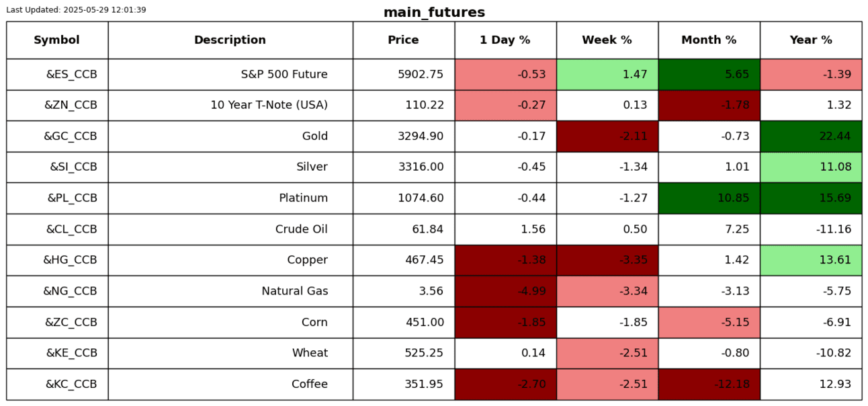The height and width of the screenshot is (406, 868).
Task: Select the dark red -4.99 Natural Gas cell
Action: point(505,291)
